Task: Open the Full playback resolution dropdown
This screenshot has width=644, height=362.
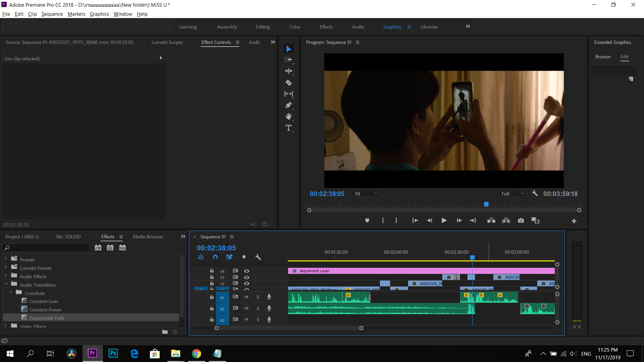Action: pyautogui.click(x=512, y=194)
